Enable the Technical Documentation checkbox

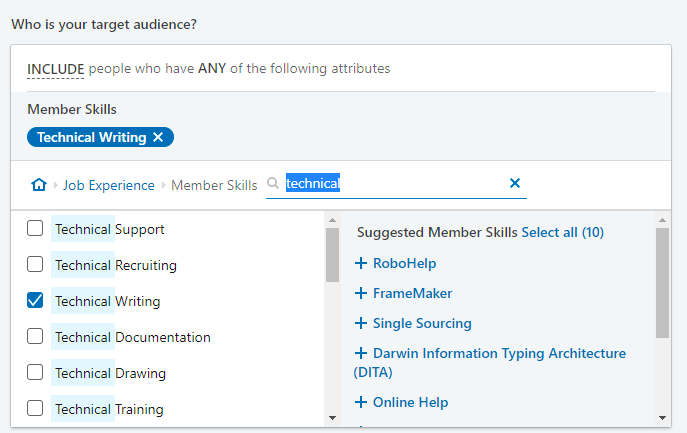[x=35, y=337]
